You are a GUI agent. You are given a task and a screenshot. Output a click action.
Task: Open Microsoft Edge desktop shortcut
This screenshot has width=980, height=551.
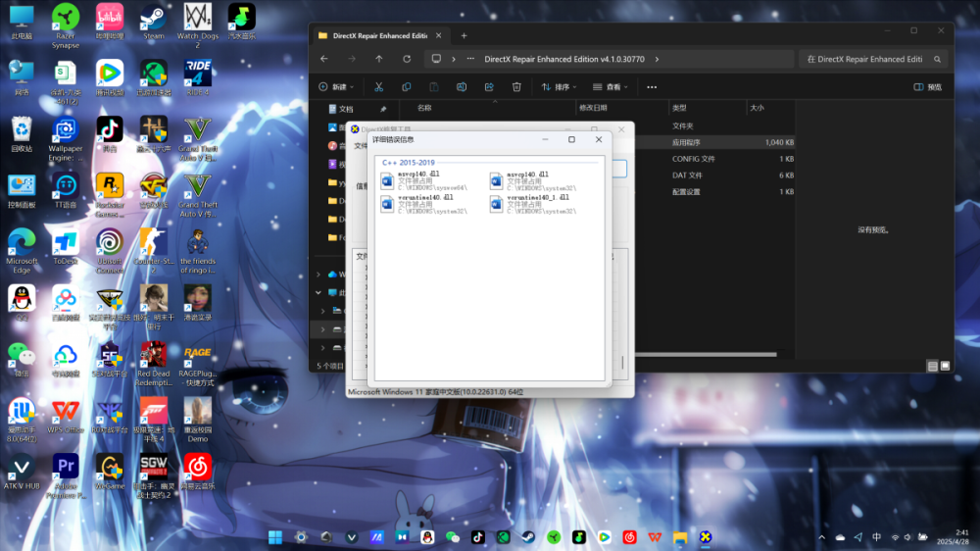click(22, 251)
